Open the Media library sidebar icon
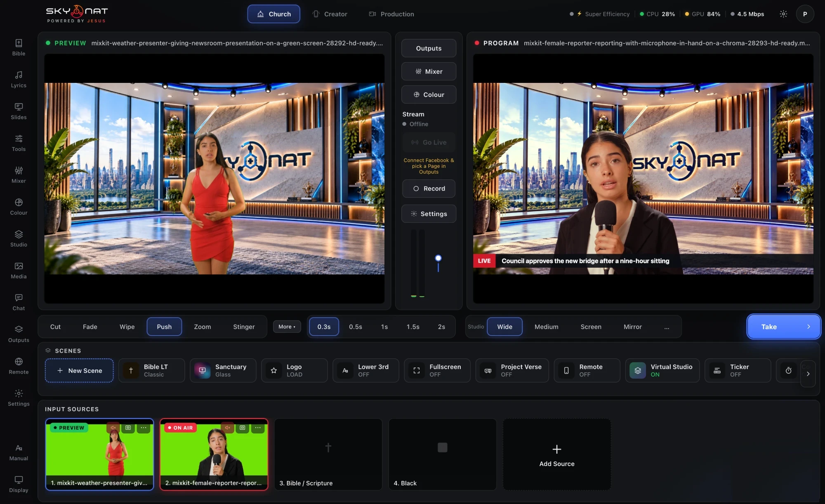 pyautogui.click(x=19, y=270)
